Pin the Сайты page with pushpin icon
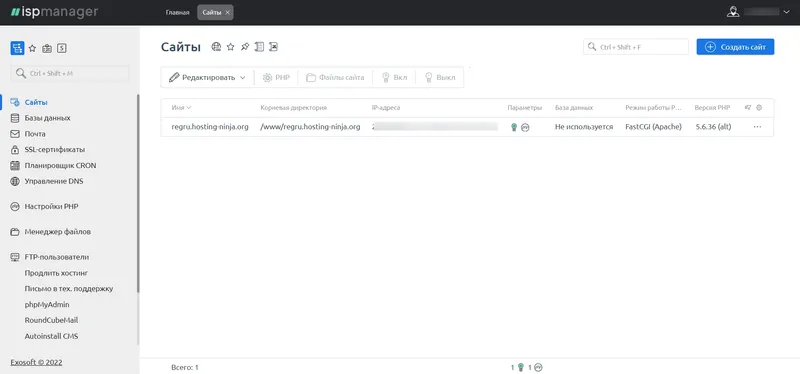This screenshot has height=374, width=800. pyautogui.click(x=245, y=47)
